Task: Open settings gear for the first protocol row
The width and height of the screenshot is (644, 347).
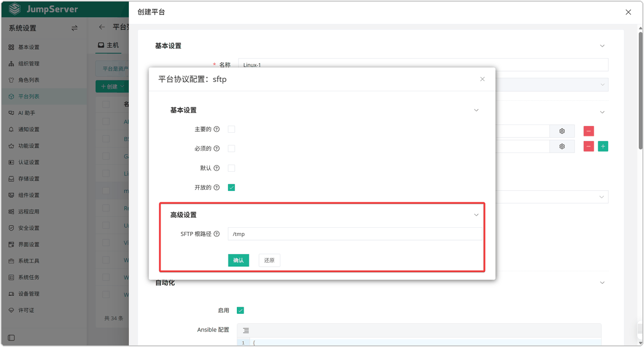Action: [x=562, y=131]
